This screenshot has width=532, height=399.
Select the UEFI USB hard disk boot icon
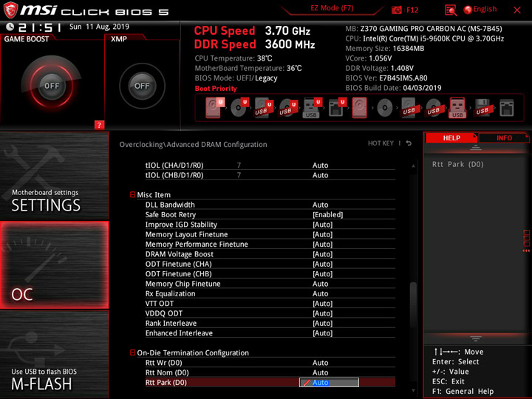click(x=263, y=108)
